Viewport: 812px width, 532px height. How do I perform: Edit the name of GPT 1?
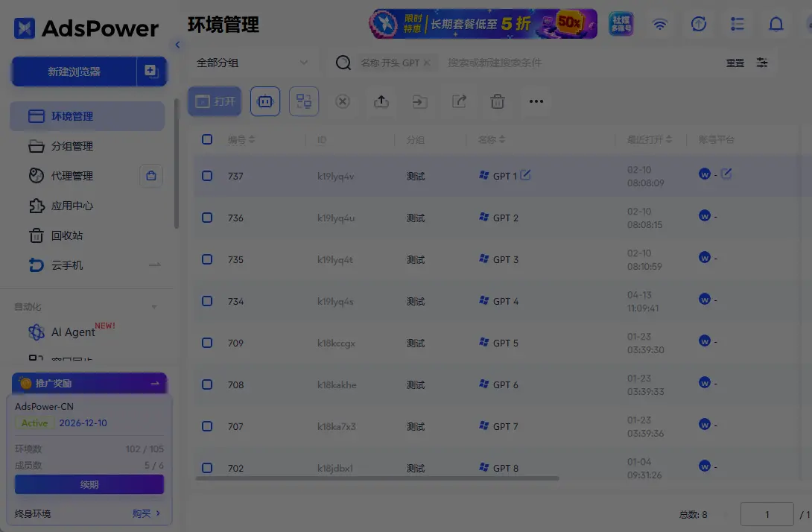[526, 175]
